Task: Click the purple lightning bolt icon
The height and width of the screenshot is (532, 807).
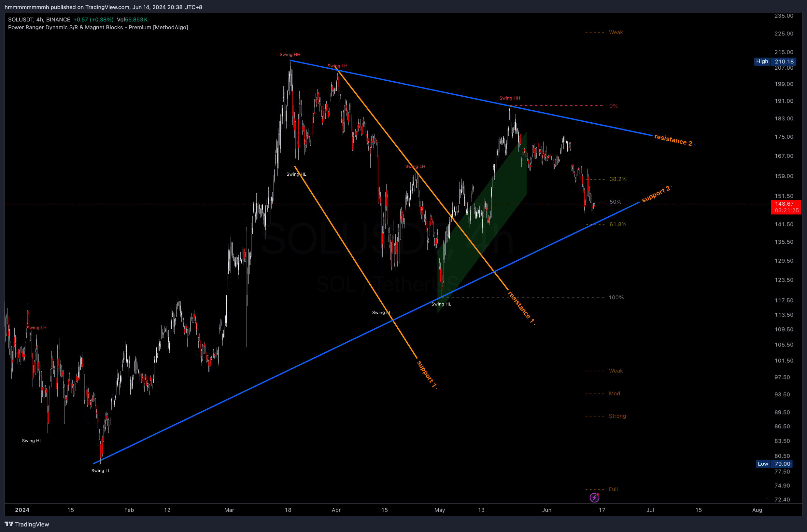Action: (x=594, y=498)
